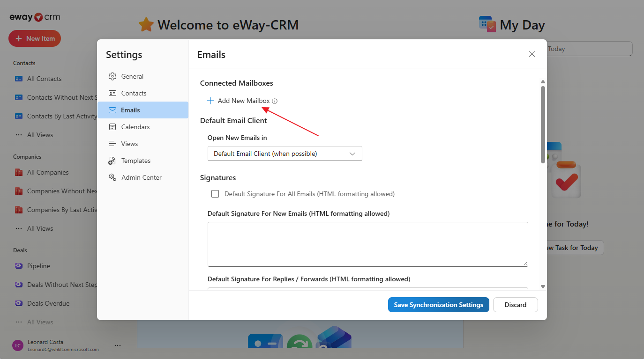
Task: Click the Connected Mailboxes heading
Action: coord(237,83)
